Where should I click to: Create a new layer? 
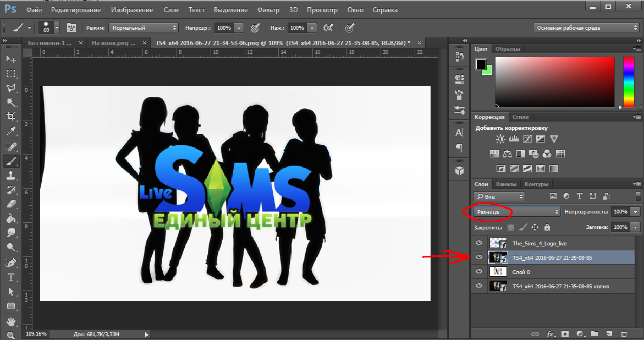[609, 334]
